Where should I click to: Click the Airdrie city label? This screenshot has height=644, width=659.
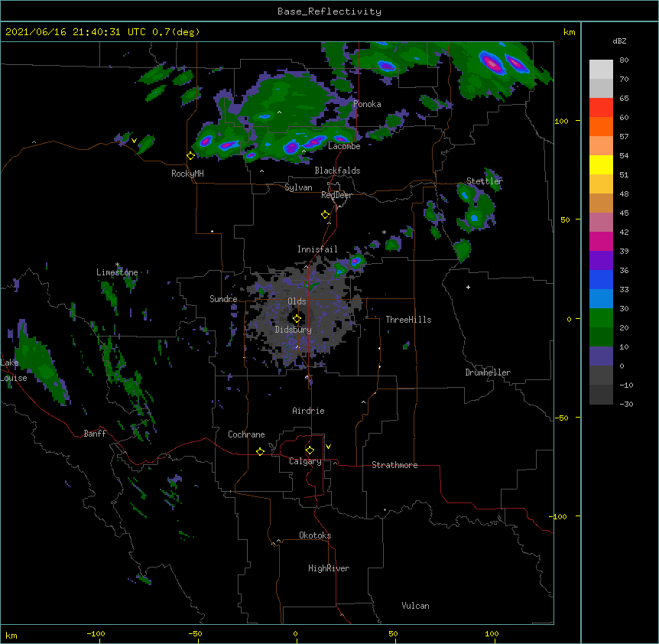[x=308, y=411]
